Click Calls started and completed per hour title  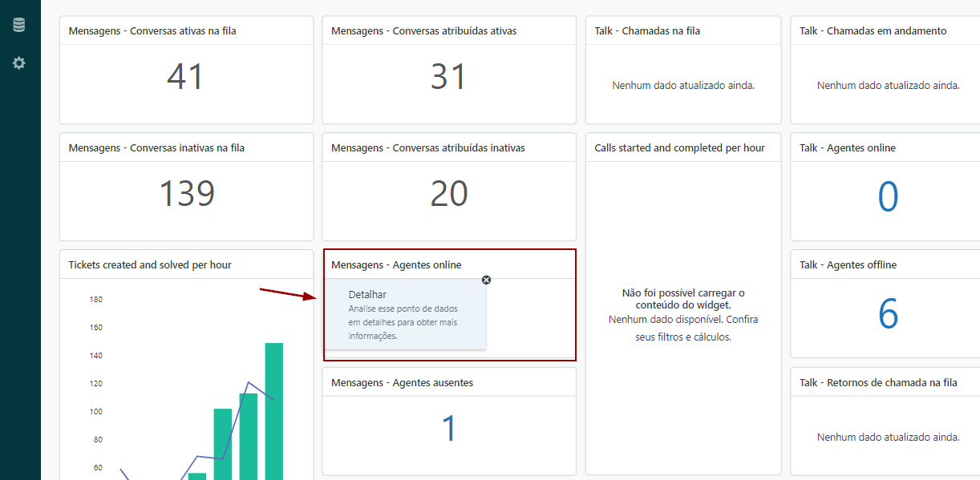(679, 148)
